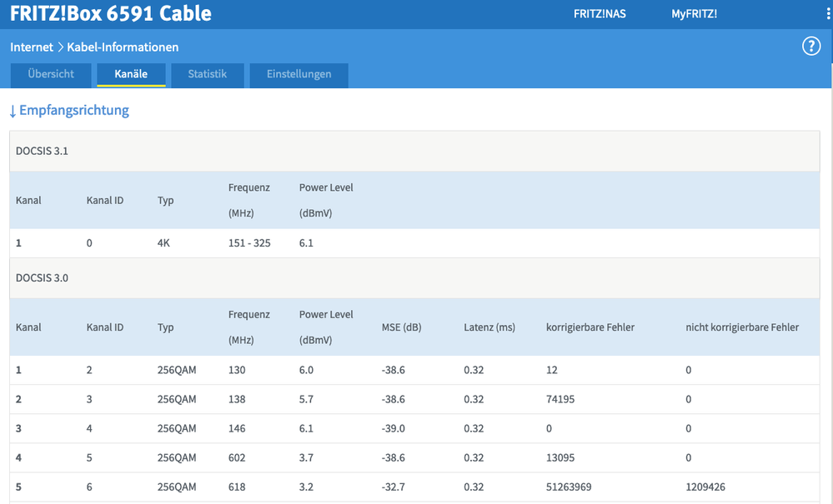The height and width of the screenshot is (504, 833).
Task: Open the Statistik tab
Action: click(207, 74)
